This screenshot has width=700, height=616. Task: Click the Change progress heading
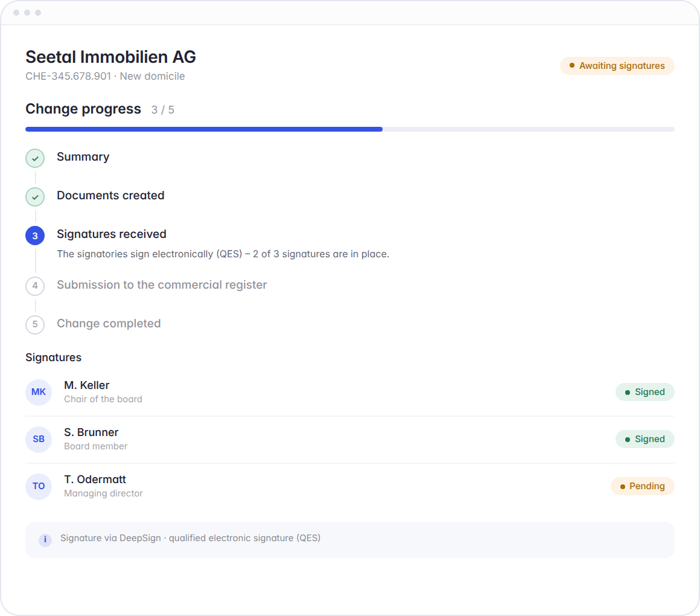point(83,109)
